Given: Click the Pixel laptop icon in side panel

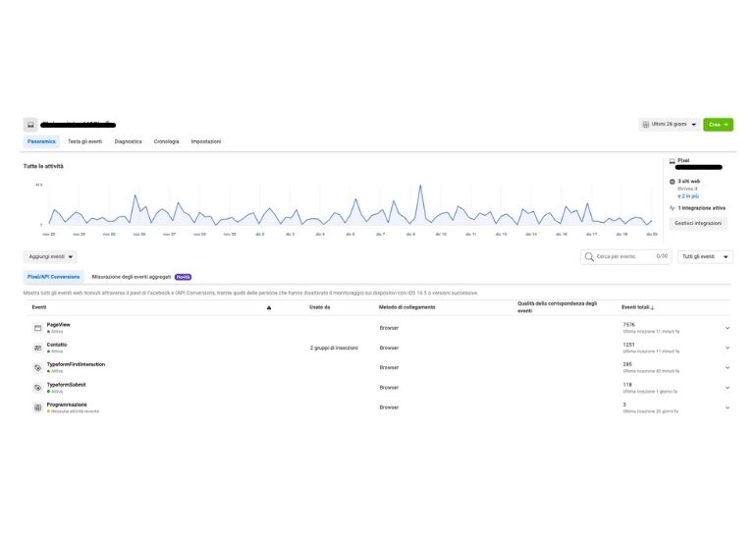Looking at the screenshot, I should [673, 161].
